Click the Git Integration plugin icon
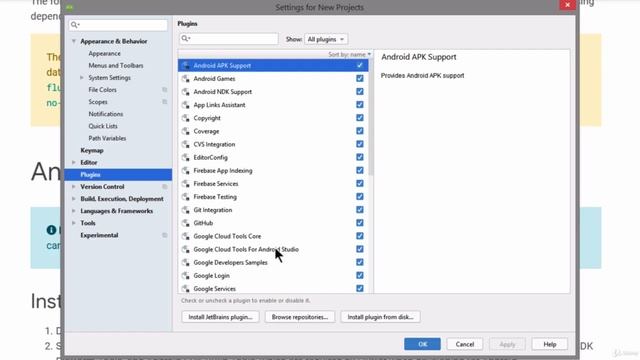640x360 pixels. coord(186,210)
